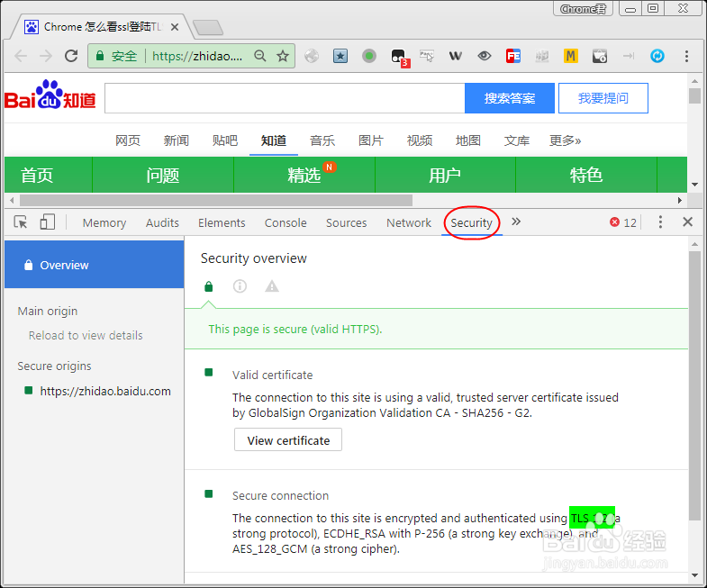Image resolution: width=707 pixels, height=588 pixels.
Task: Go to 问题 in green navigation bar
Action: click(163, 175)
